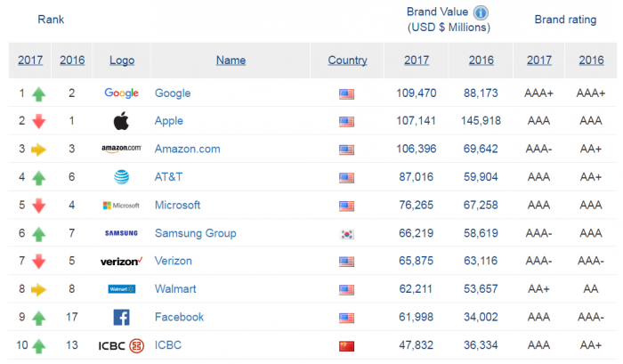Click the Brand Value info icon
Viewport: 623px width, 364px height.
[481, 12]
